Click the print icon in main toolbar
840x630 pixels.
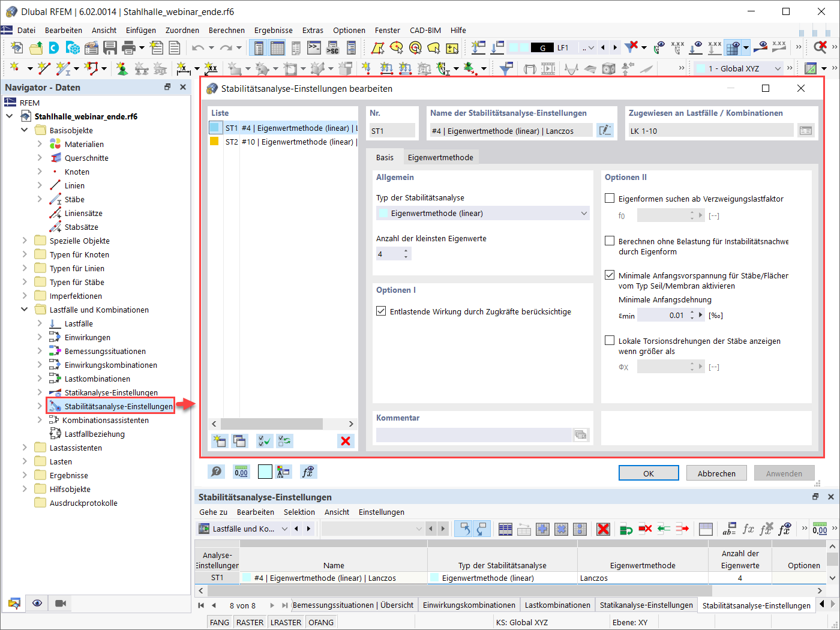pos(128,48)
